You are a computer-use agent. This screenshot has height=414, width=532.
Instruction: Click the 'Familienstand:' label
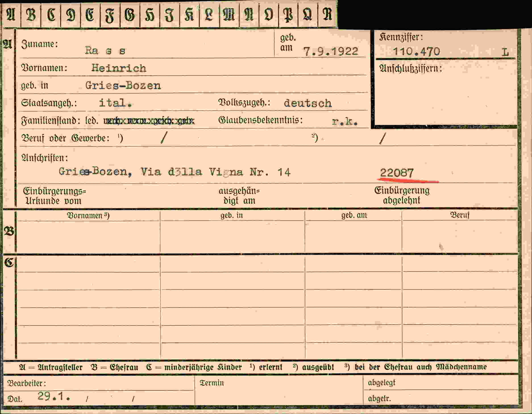(51, 121)
